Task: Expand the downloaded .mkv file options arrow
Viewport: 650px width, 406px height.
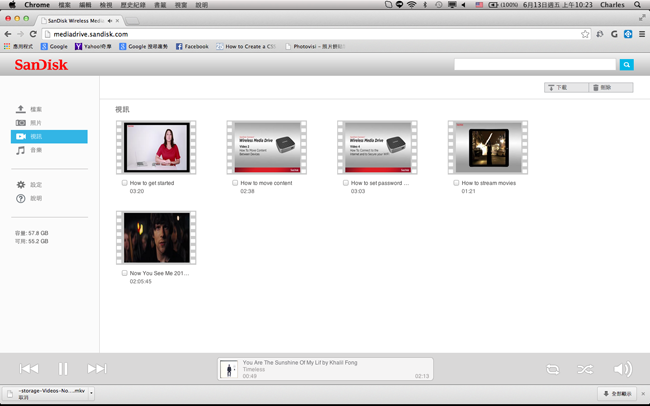Action: coord(91,393)
